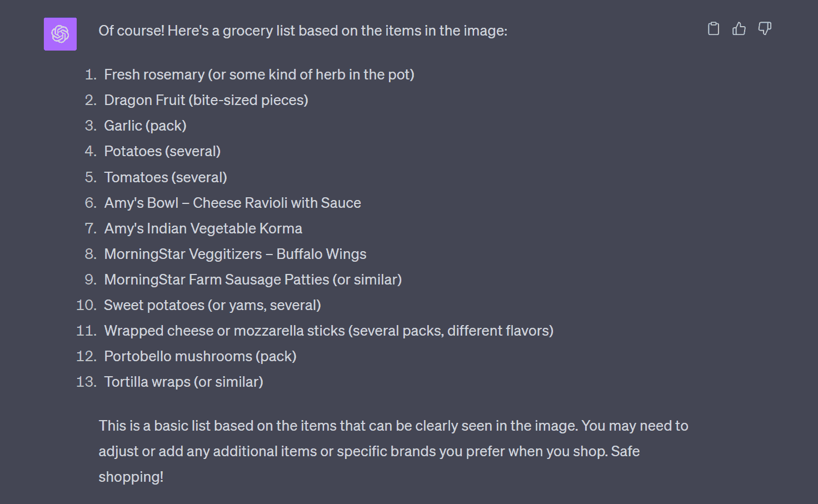Click the "Tortilla wraps (or similar)" entry

[x=183, y=382]
